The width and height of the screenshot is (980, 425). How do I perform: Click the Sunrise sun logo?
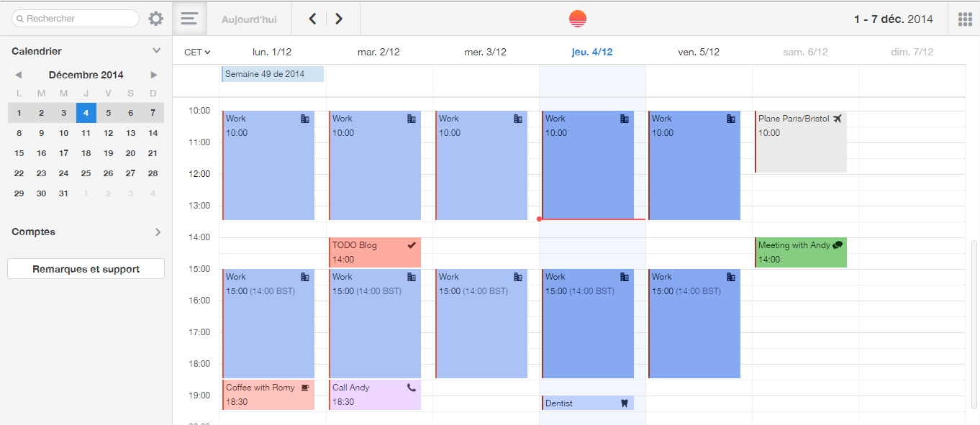coord(577,19)
